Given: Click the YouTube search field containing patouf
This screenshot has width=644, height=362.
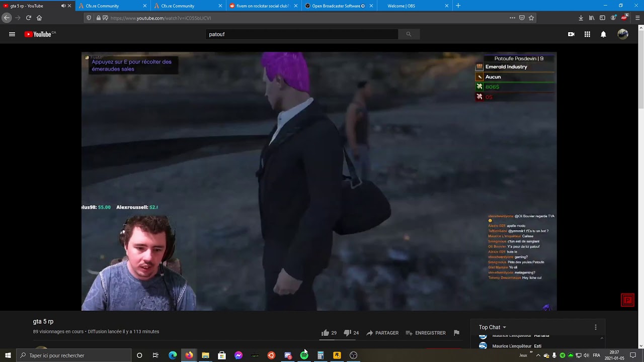Looking at the screenshot, I should click(x=302, y=34).
